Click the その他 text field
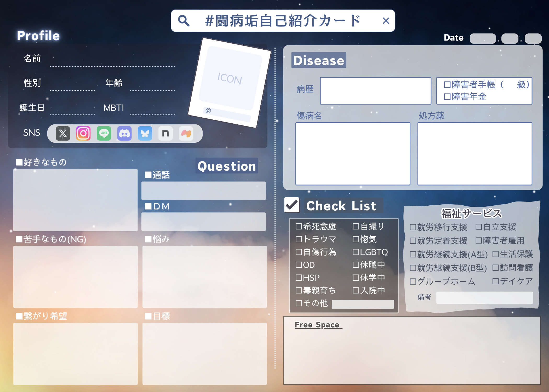Screen dimensions: 549x392 (x=363, y=304)
